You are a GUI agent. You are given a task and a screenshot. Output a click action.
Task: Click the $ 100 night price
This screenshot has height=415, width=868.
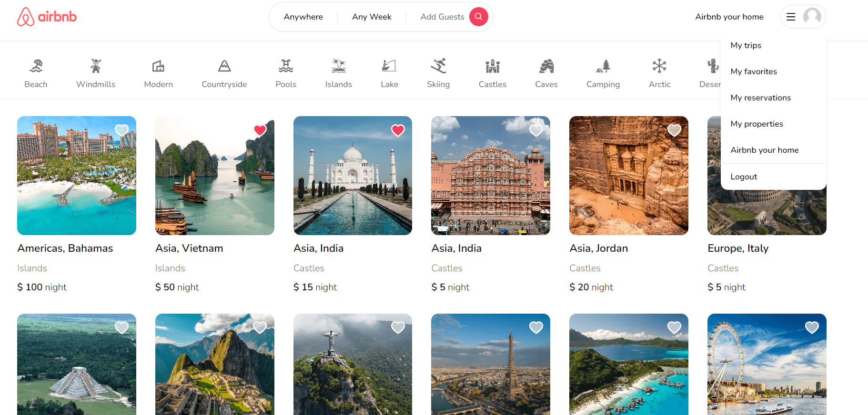(42, 287)
